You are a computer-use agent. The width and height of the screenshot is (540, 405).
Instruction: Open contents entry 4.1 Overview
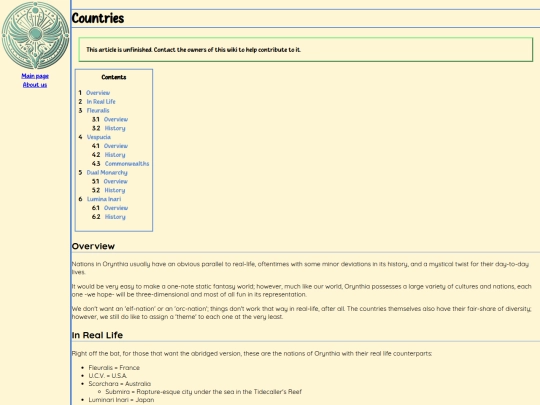tap(116, 146)
